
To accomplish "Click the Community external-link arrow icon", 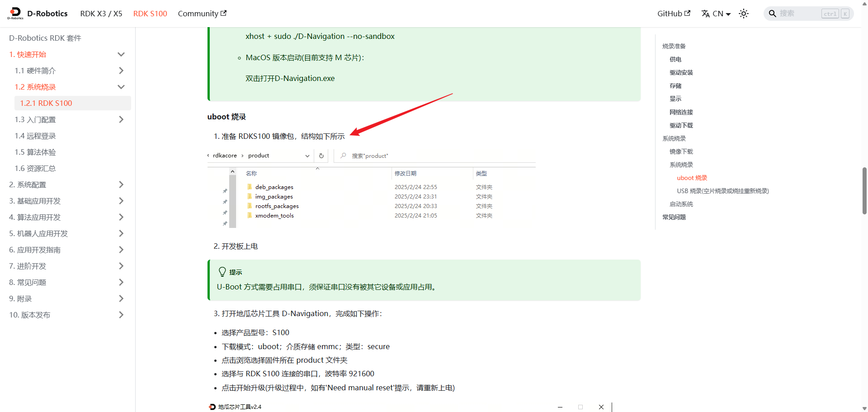I will [223, 13].
